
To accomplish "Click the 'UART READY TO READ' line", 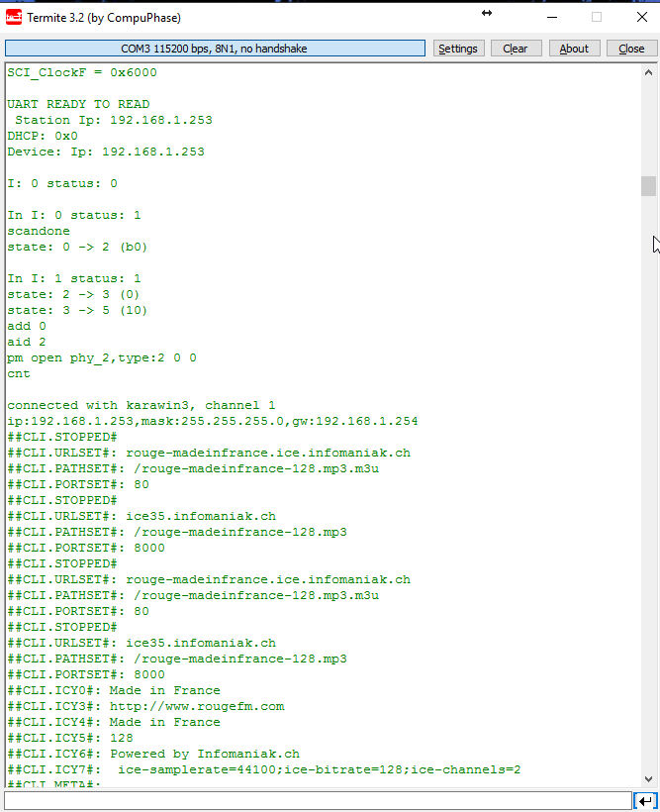I will coord(79,104).
